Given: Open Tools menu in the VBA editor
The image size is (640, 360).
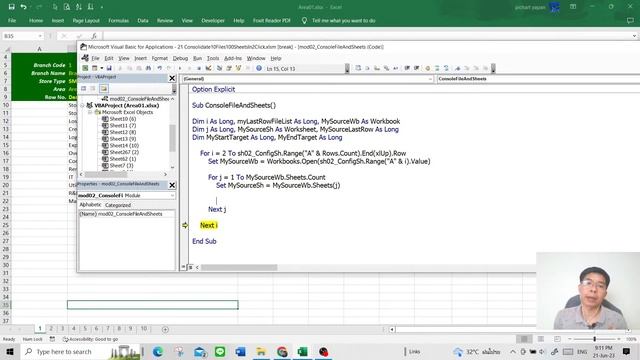Looking at the screenshot, I should (213, 58).
